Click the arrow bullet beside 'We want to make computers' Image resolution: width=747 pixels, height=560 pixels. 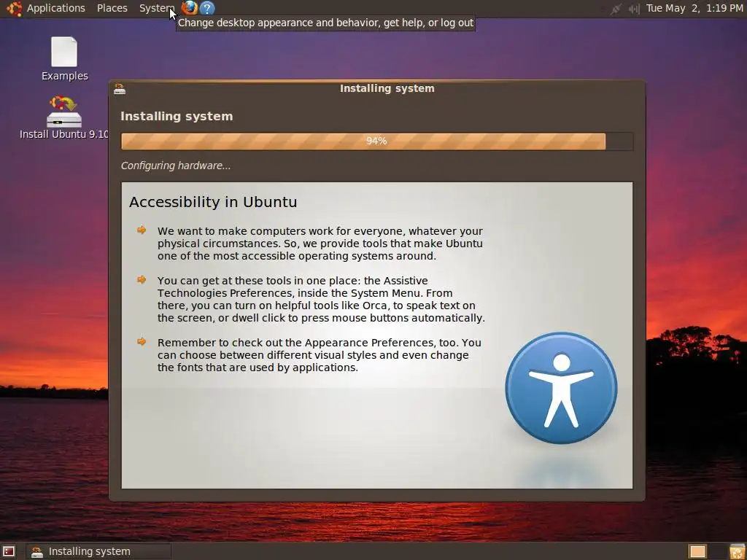tap(142, 230)
